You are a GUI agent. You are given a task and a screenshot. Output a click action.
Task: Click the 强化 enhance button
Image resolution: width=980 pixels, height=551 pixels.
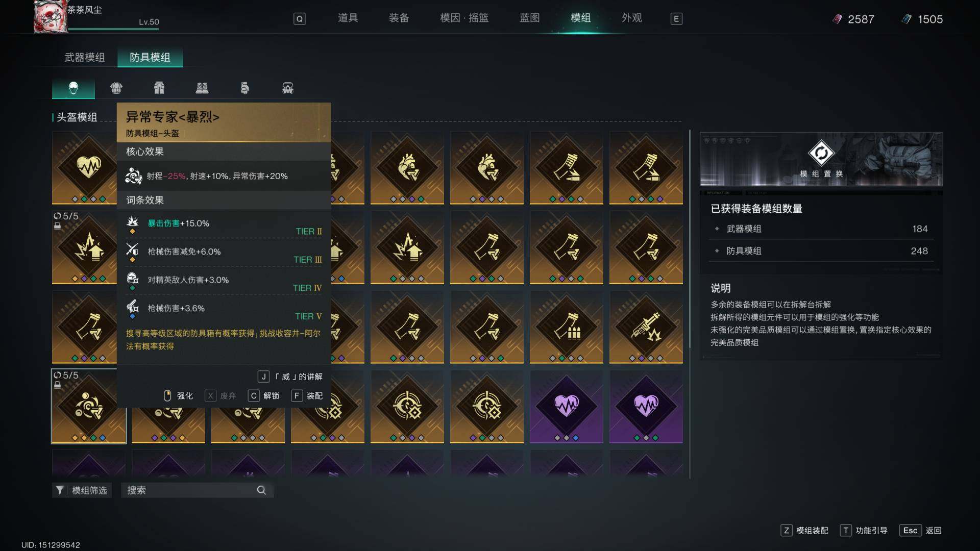[178, 396]
